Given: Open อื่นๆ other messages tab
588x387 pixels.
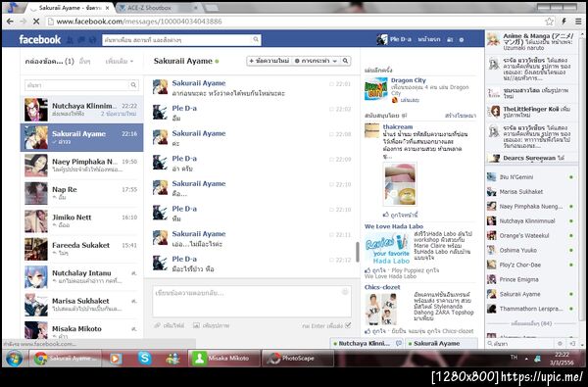Looking at the screenshot, I should [x=84, y=61].
